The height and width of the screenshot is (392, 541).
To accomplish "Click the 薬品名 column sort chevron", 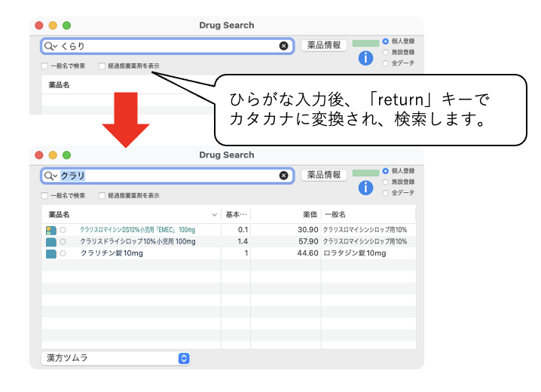I will point(215,215).
